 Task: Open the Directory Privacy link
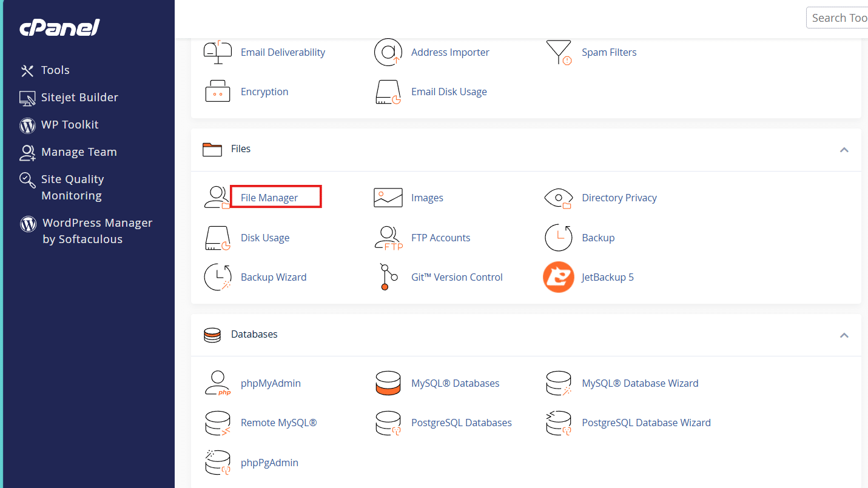619,198
